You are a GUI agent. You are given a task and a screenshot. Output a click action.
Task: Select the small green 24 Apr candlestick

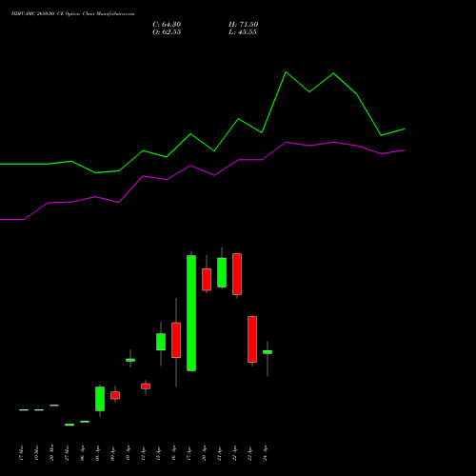(x=268, y=352)
